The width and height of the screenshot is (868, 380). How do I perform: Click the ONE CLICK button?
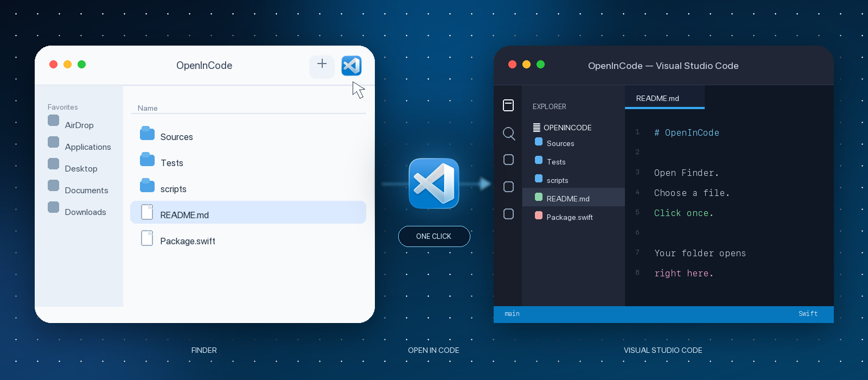tap(434, 236)
